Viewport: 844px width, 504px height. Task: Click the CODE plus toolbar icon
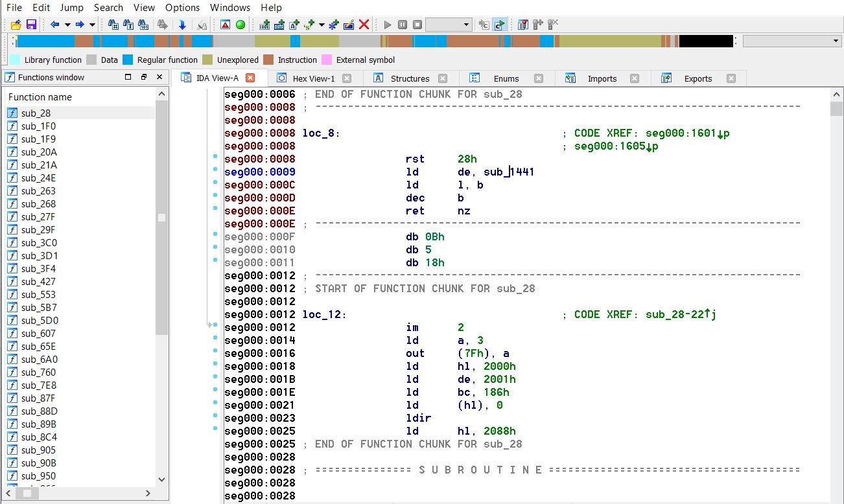pos(264,25)
